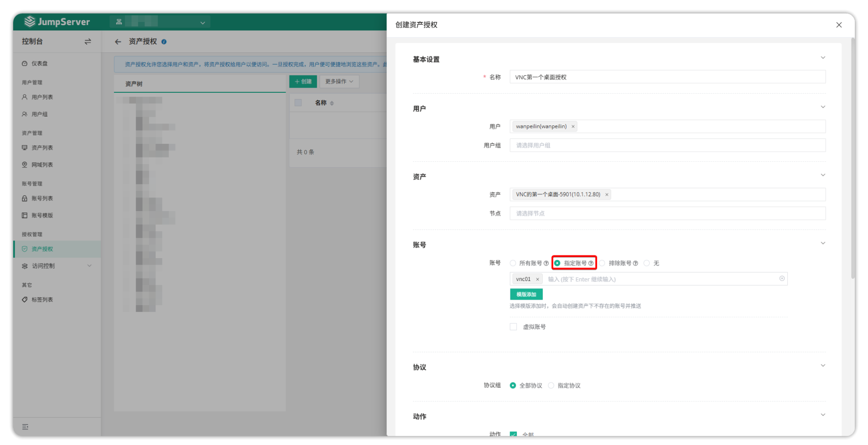The image size is (868, 445).
Task: Click the 模版添加 button
Action: coord(526,294)
